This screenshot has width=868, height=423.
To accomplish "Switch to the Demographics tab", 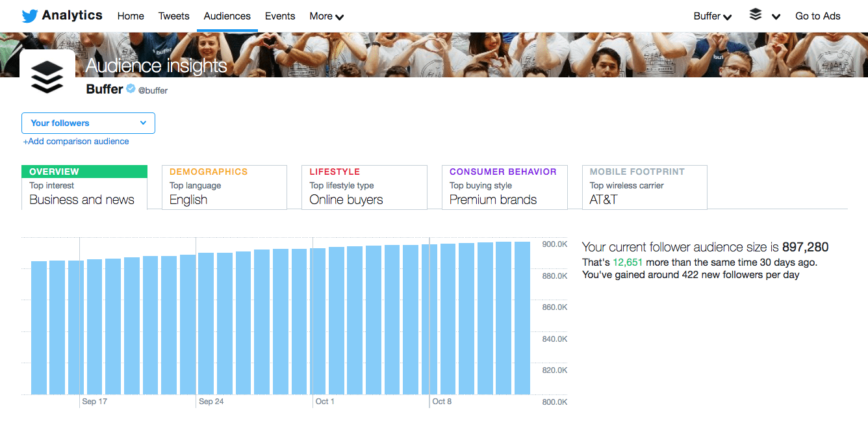I will (224, 187).
